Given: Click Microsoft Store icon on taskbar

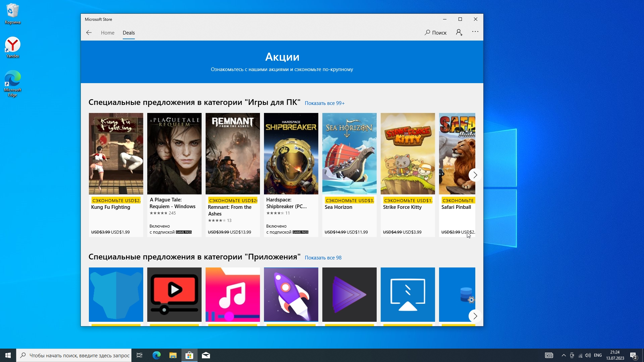Looking at the screenshot, I should point(189,355).
